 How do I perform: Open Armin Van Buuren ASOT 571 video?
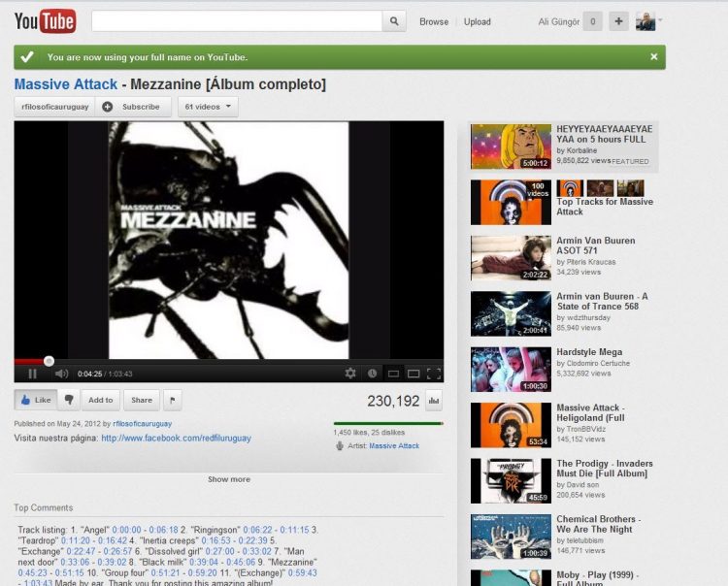pos(596,245)
